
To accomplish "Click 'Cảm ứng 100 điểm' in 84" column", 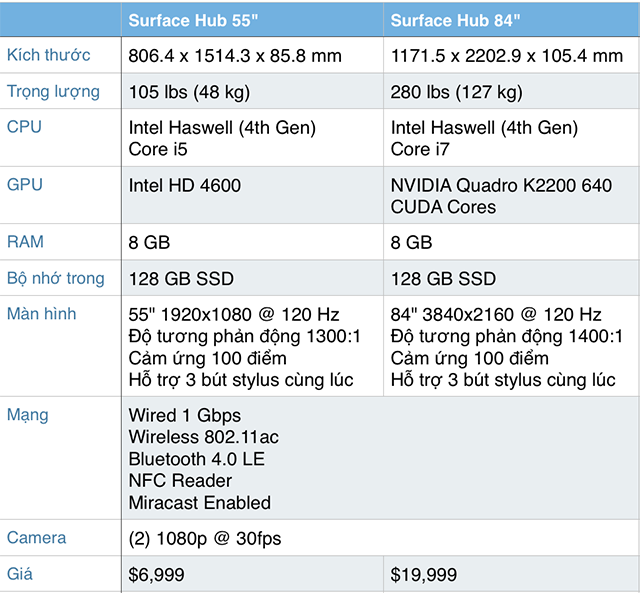I will 469,358.
